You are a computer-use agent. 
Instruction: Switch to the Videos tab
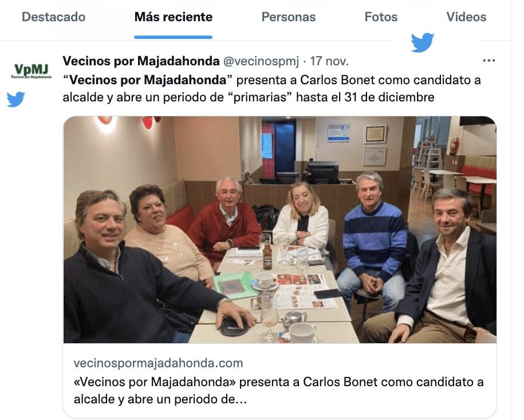[466, 17]
